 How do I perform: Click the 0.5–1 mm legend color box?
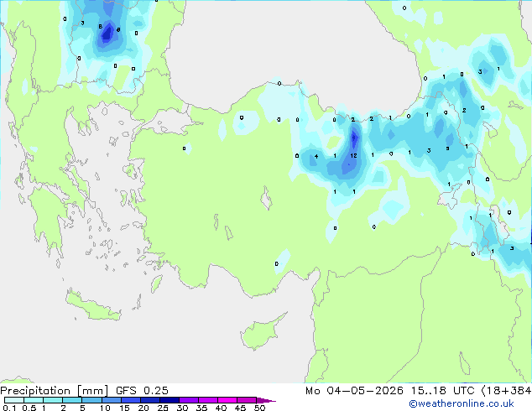(x=34, y=400)
